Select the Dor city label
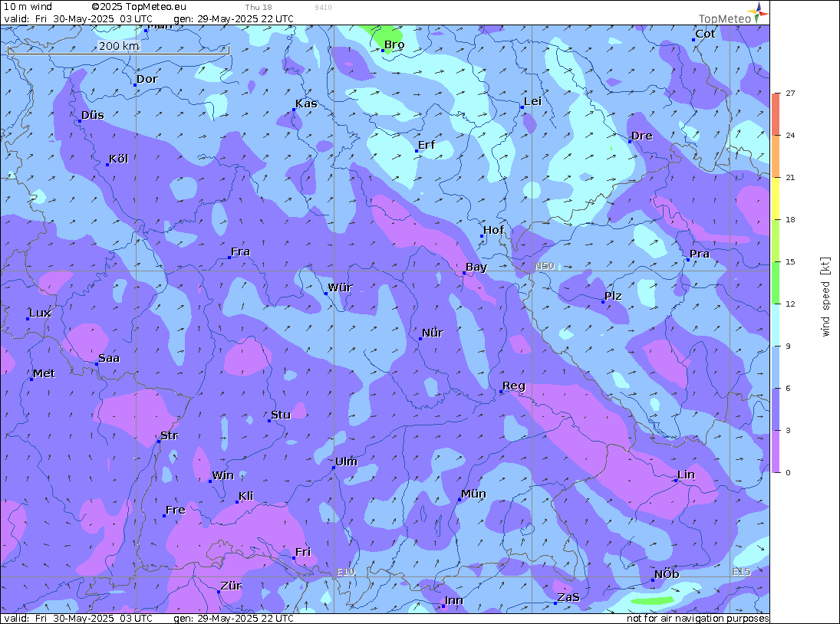840x624 pixels. pos(147,79)
